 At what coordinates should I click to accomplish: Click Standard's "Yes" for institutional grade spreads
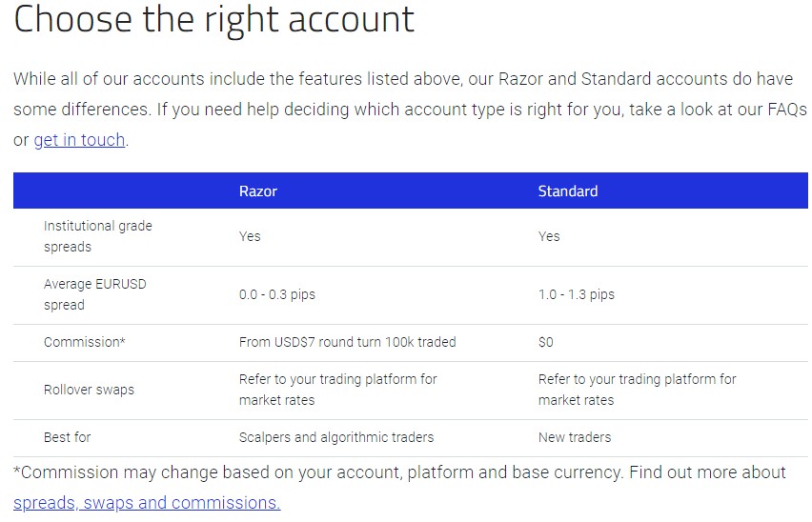coord(548,236)
